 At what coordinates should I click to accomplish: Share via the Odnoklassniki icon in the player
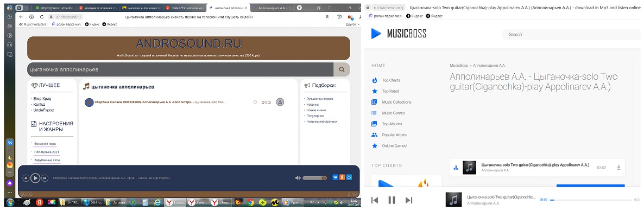coord(342,177)
